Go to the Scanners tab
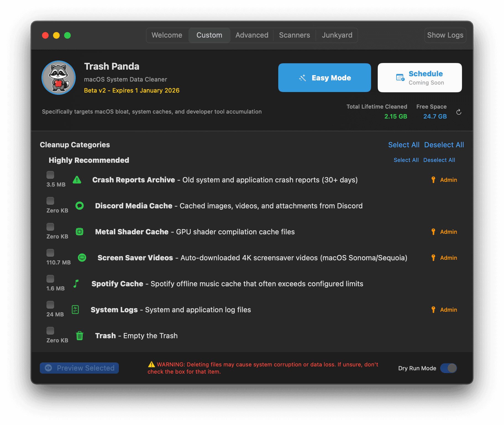504x425 pixels. click(x=294, y=35)
